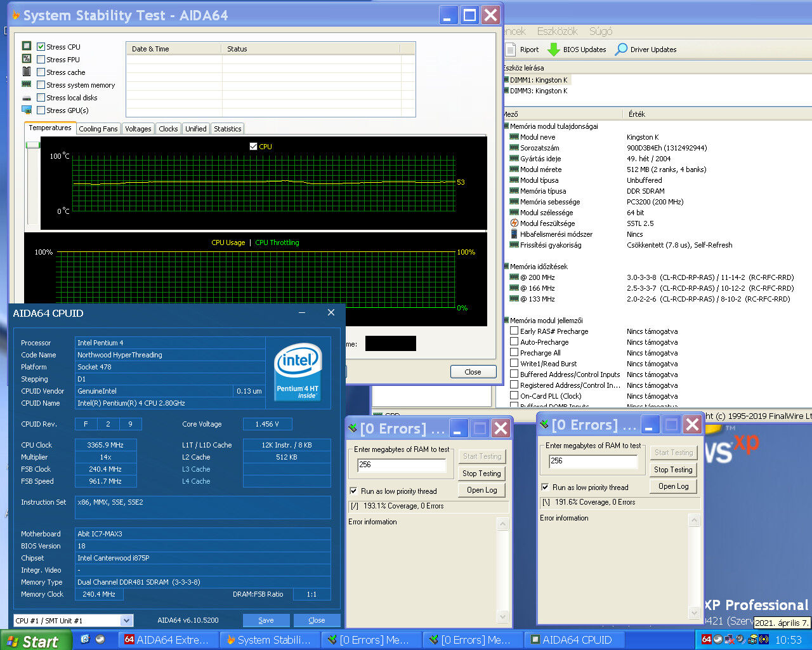Click the Modul feszültsége voltage icon

[514, 223]
